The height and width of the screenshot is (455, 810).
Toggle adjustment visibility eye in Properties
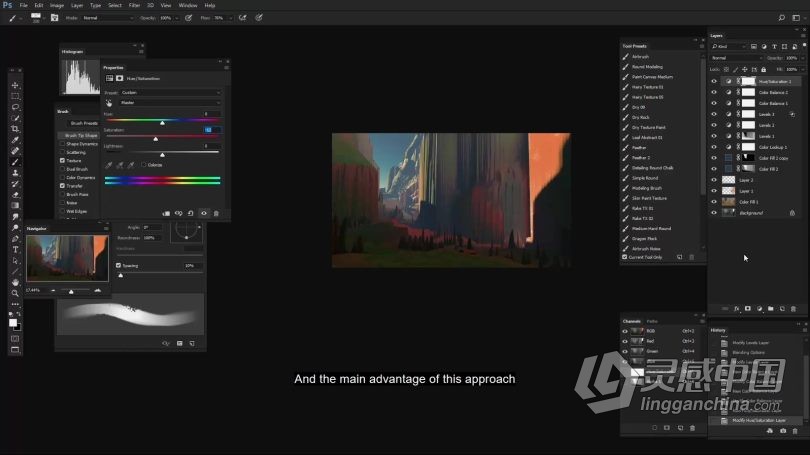[204, 213]
